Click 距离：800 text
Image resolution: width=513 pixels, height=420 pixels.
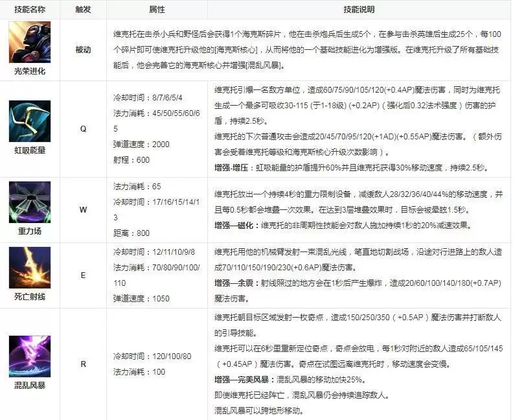coord(131,233)
